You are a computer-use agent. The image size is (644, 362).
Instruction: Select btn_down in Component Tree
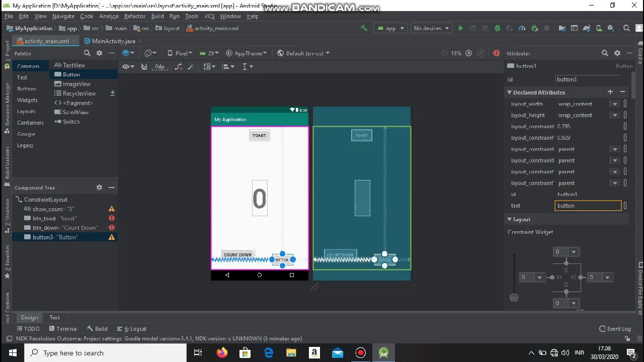coord(65,228)
